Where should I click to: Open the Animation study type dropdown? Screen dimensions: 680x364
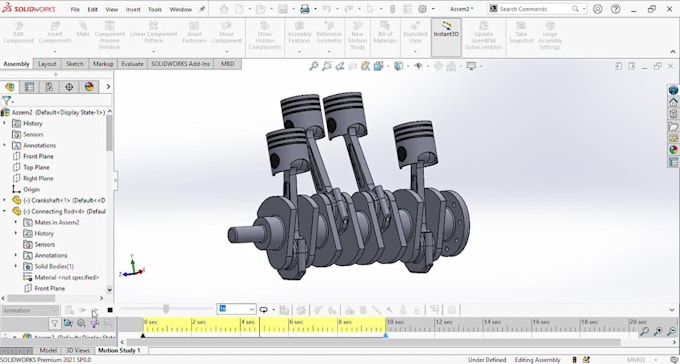coord(30,310)
